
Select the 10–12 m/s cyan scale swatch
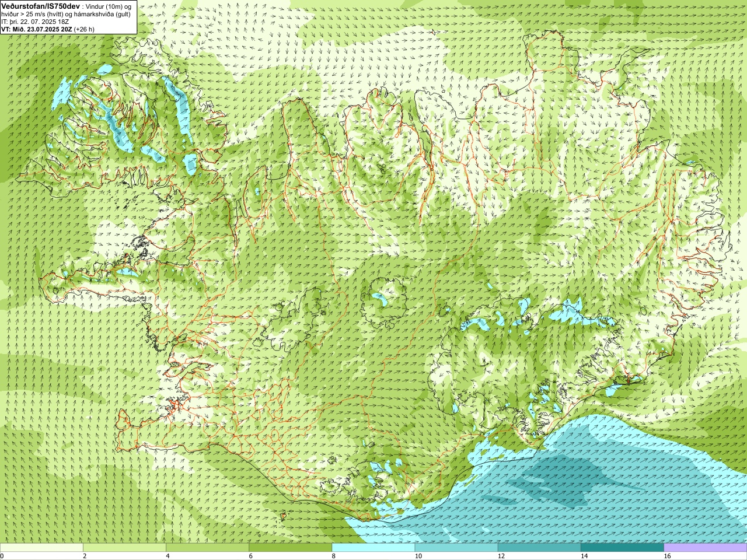(456, 548)
